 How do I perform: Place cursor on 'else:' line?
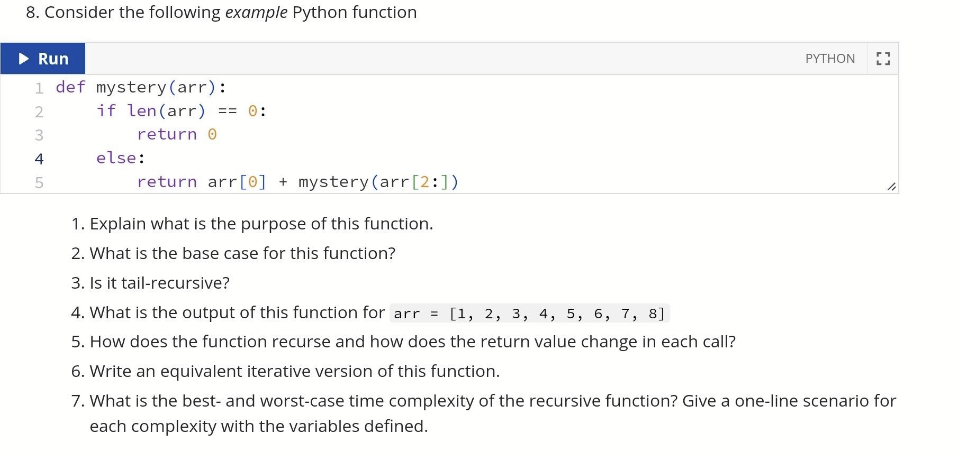point(120,158)
